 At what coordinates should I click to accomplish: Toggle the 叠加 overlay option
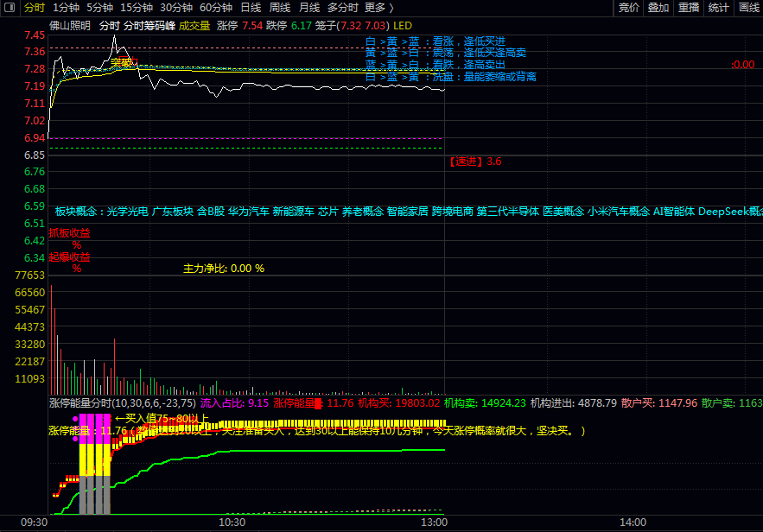658,8
